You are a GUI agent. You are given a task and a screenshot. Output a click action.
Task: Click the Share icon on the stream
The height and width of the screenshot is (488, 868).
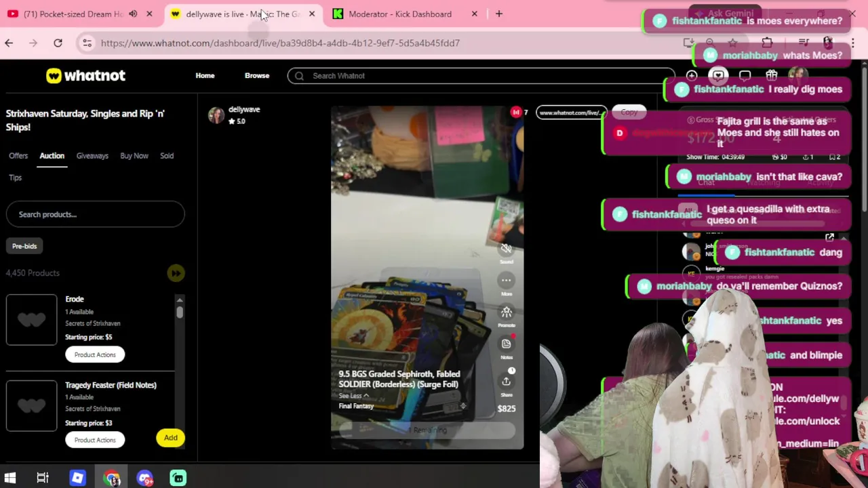coord(506,382)
